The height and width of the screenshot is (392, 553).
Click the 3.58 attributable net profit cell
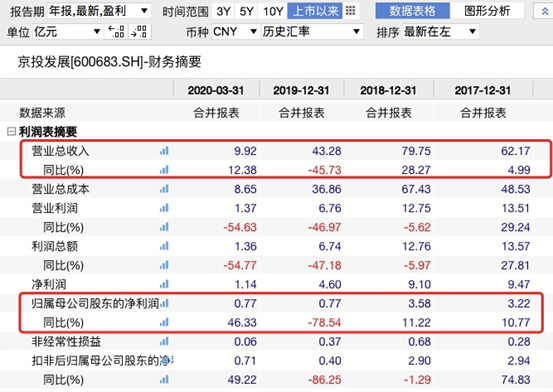pyautogui.click(x=420, y=303)
